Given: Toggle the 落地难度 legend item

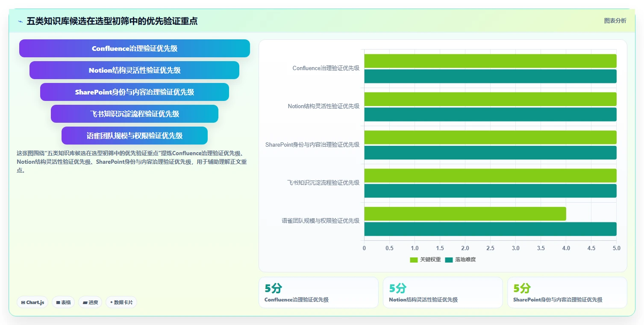Looking at the screenshot, I should pyautogui.click(x=460, y=260).
